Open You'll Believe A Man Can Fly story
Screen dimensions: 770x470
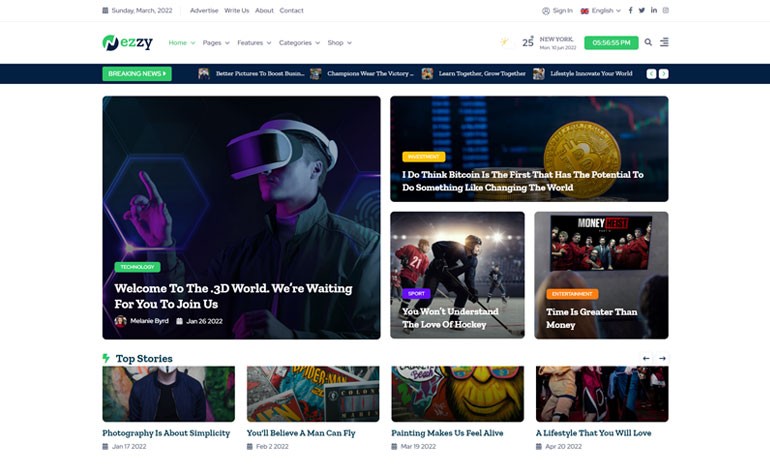(301, 433)
